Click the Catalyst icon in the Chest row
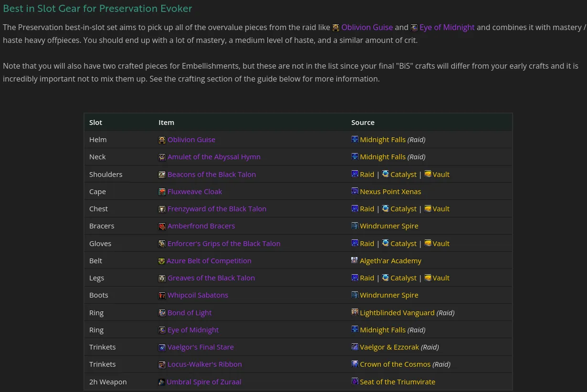This screenshot has width=587, height=392. [386, 209]
